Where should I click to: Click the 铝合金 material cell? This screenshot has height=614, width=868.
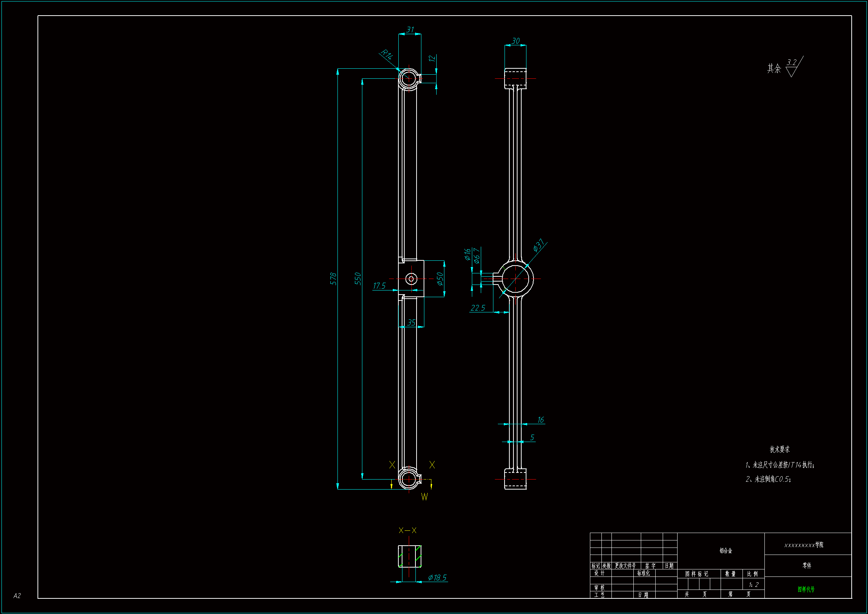[x=725, y=550]
